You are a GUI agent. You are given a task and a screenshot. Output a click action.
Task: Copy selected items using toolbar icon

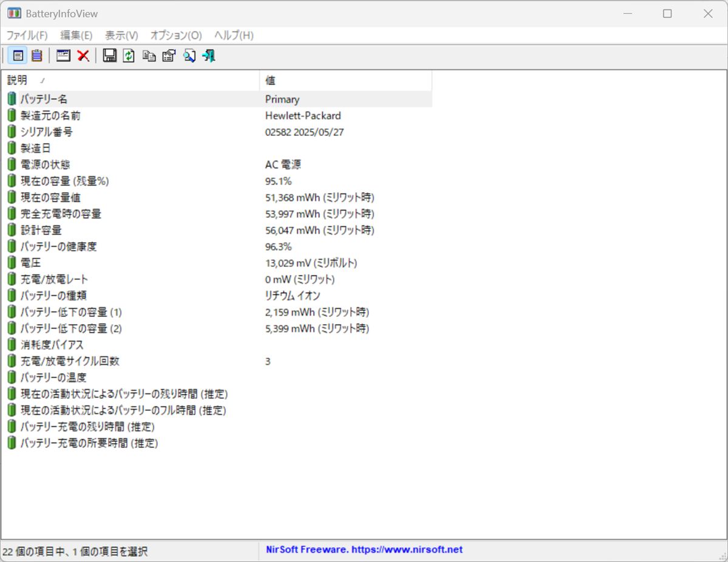pos(149,56)
